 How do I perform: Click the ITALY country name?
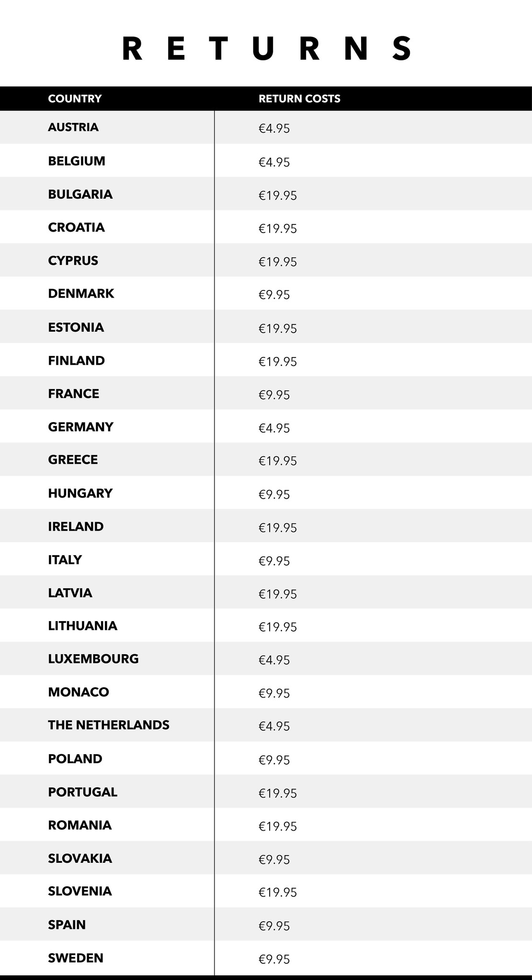(x=65, y=559)
